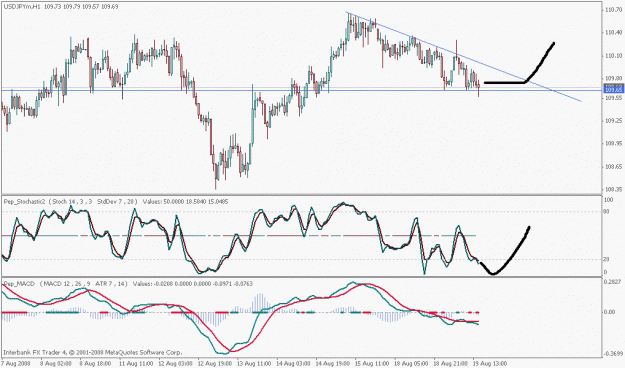Viewport: 625px width, 368px height.
Task: Click the 14 Aug 19:00 time label
Action: [332, 364]
